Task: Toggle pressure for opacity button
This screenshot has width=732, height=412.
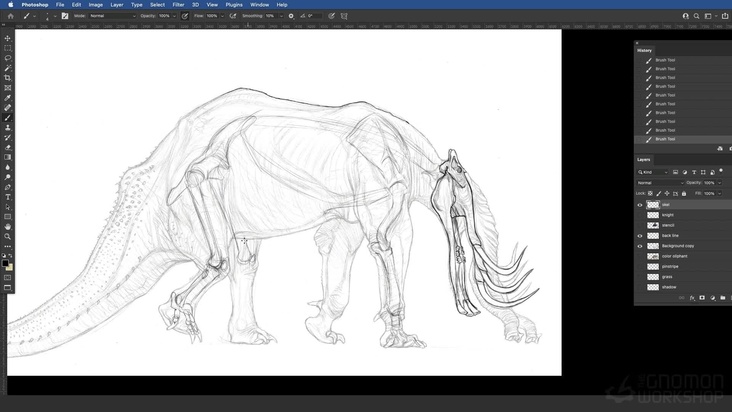Action: (185, 16)
